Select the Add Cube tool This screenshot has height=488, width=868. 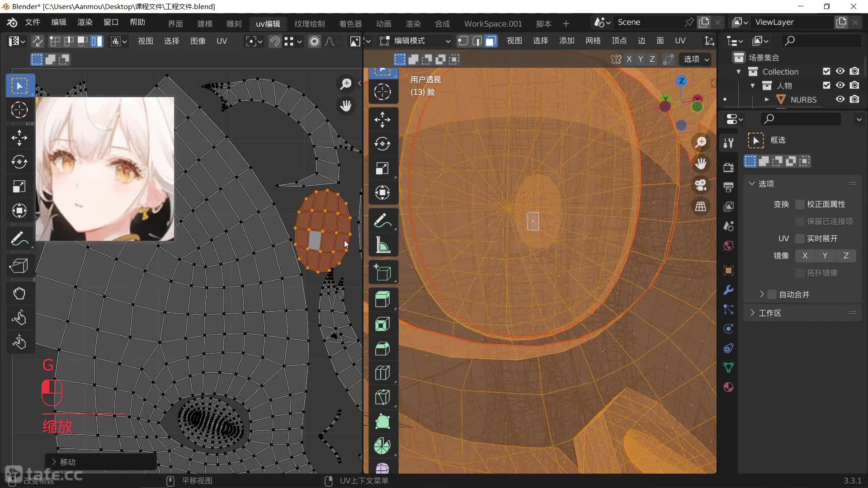pos(382,273)
